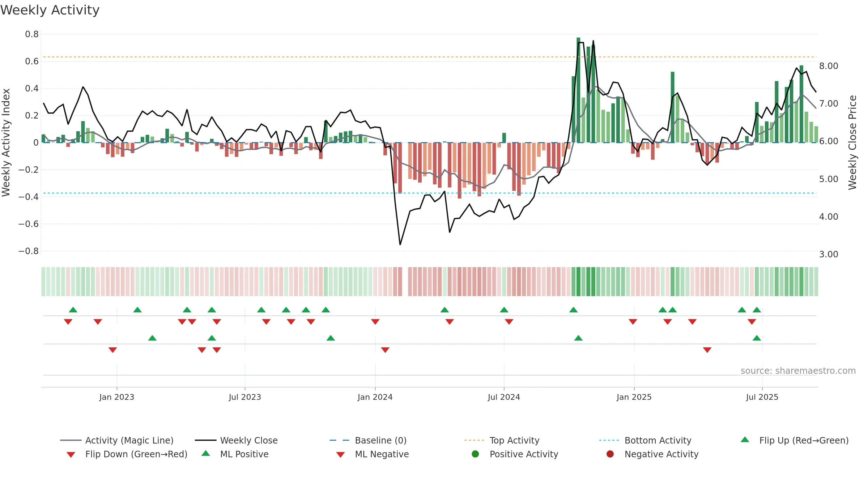Toggle ML Positive legend entry
This screenshot has width=868, height=488.
click(x=235, y=454)
